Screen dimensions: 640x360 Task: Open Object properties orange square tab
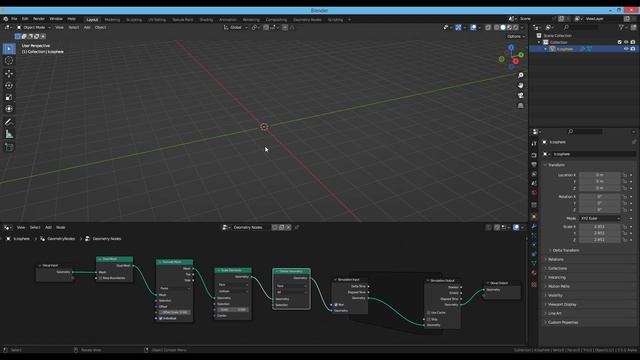[x=534, y=216]
